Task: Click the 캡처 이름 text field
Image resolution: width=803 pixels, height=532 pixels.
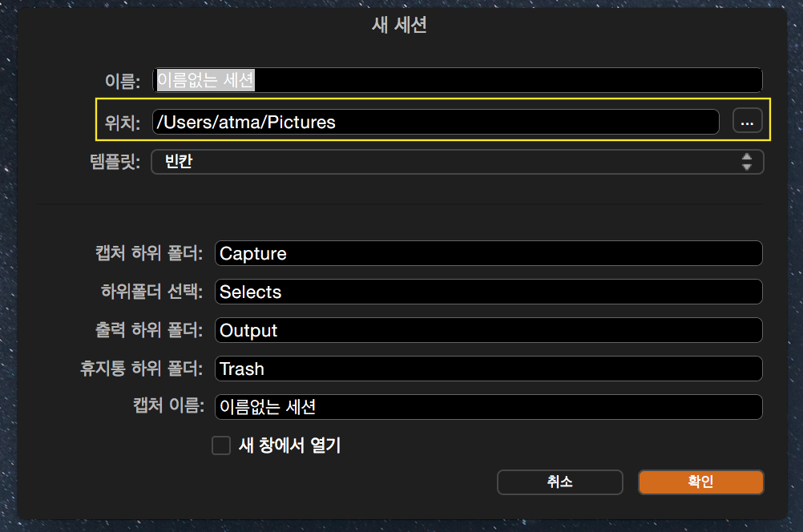Action: pos(488,407)
